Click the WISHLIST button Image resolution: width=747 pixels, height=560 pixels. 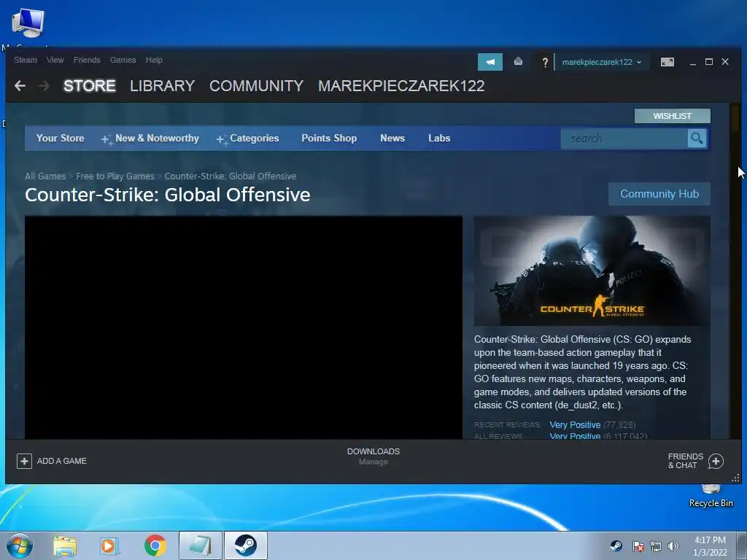[672, 116]
